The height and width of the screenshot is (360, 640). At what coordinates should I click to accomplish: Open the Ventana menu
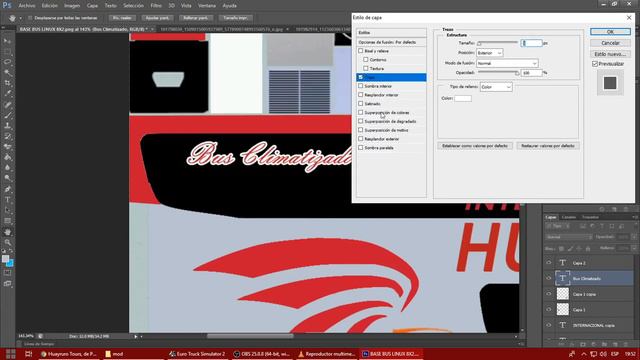tap(207, 6)
